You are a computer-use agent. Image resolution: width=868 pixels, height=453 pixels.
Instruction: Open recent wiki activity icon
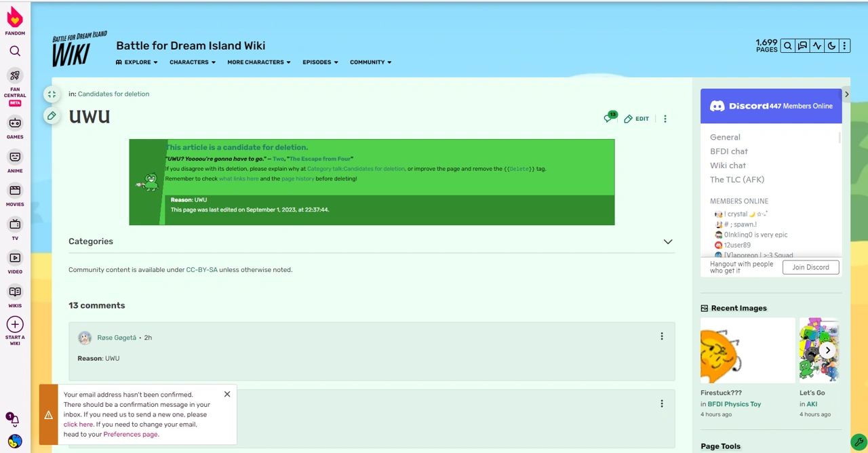coord(816,45)
